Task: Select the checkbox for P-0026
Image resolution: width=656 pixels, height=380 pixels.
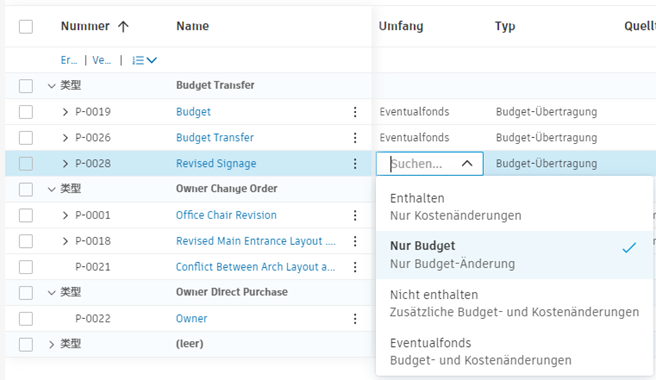Action: (26, 138)
